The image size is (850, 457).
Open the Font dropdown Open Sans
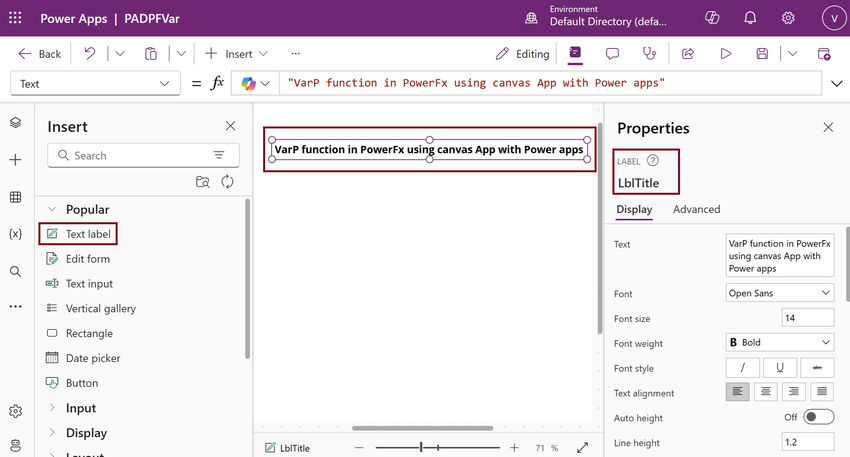pyautogui.click(x=780, y=293)
